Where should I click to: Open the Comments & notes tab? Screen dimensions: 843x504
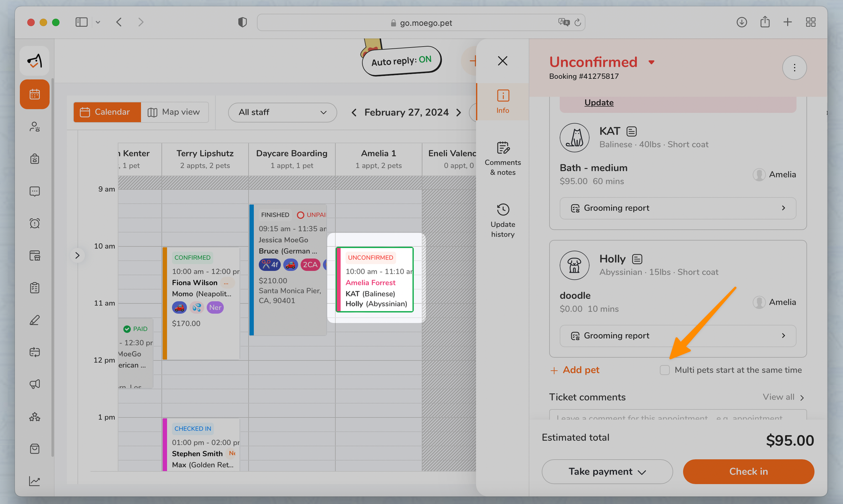click(502, 158)
